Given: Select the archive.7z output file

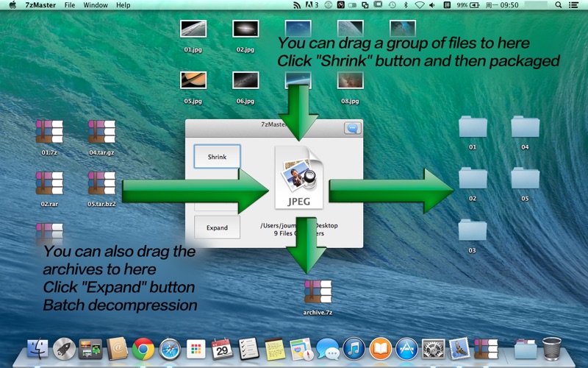Looking at the screenshot, I should 318,291.
